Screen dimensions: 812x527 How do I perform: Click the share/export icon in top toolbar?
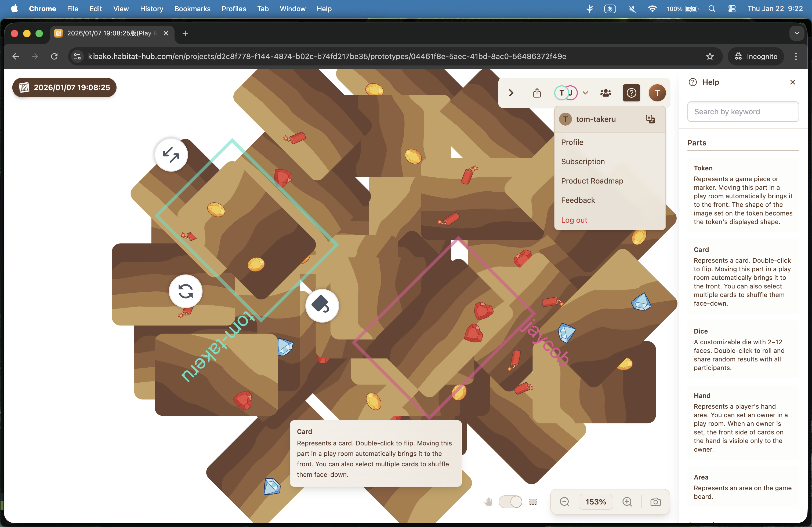537,93
